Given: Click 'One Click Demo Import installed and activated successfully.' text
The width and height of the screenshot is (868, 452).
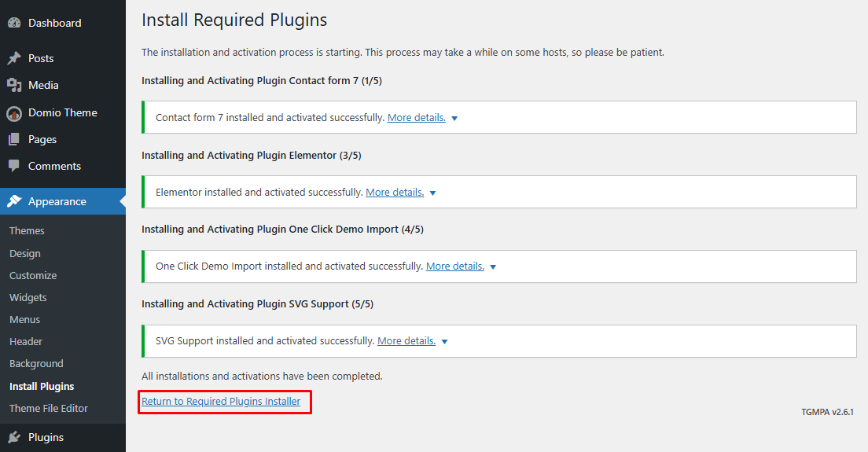Looking at the screenshot, I should 289,266.
